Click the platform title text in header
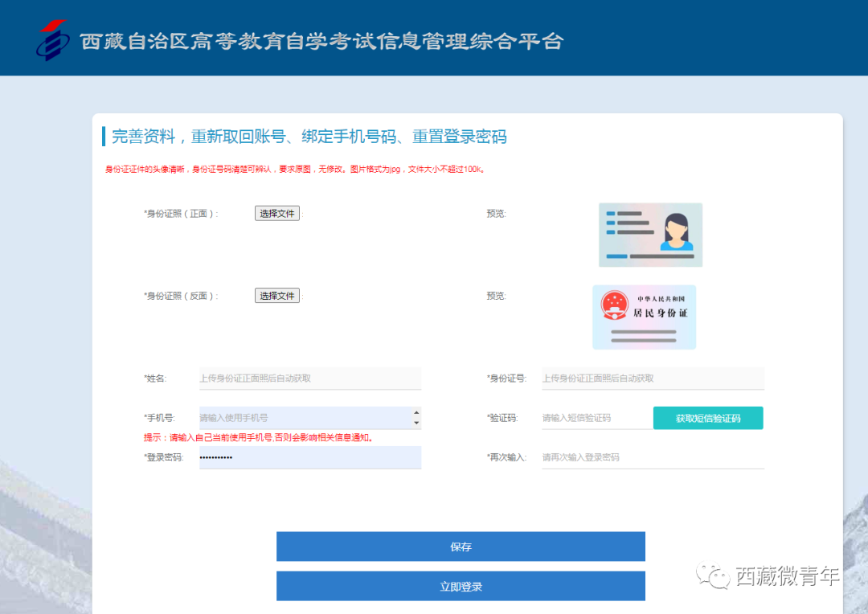Viewport: 868px width, 614px height. coord(321,42)
